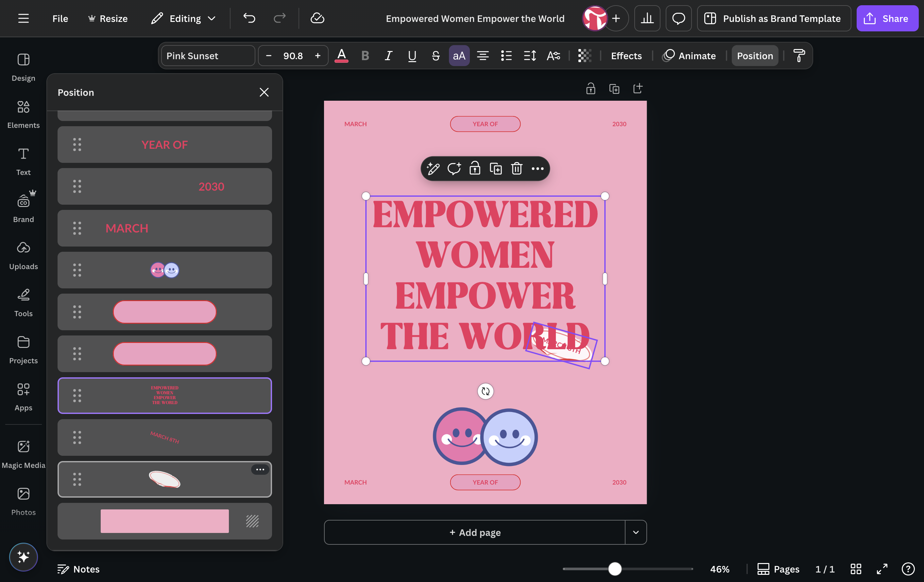This screenshot has width=924, height=582.
Task: Toggle strikethrough formatting
Action: click(436, 56)
